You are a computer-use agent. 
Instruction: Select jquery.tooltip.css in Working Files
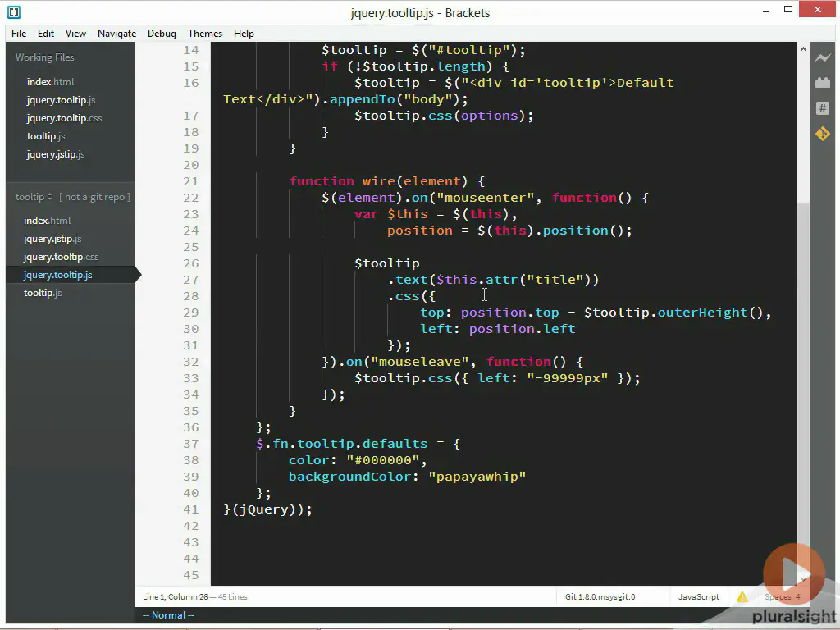point(64,118)
